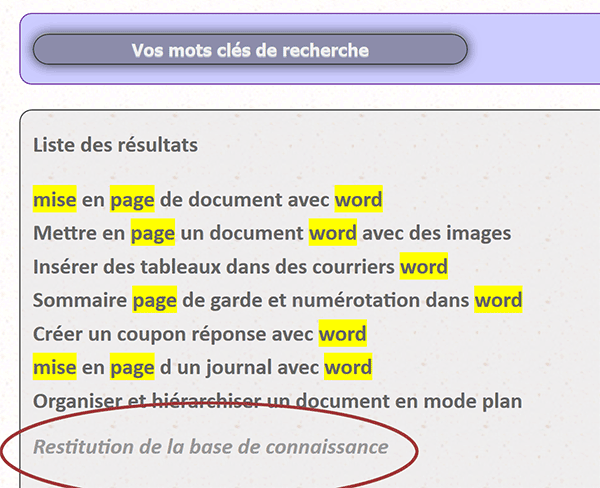This screenshot has height=488, width=600.
Task: Open 'Sommaire page de garde et numérotation dans word'
Action: coord(277,300)
